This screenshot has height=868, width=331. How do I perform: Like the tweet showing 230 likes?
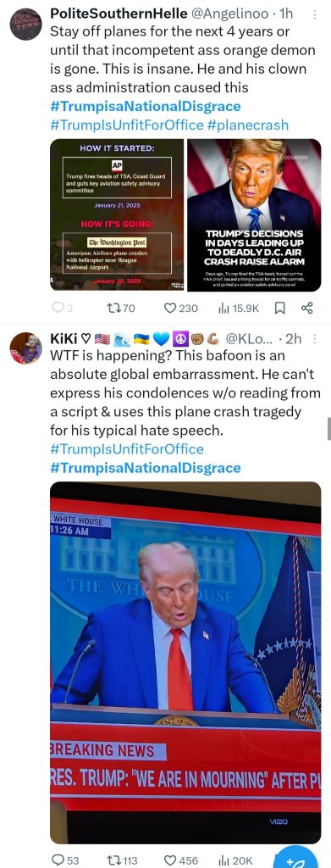[181, 308]
